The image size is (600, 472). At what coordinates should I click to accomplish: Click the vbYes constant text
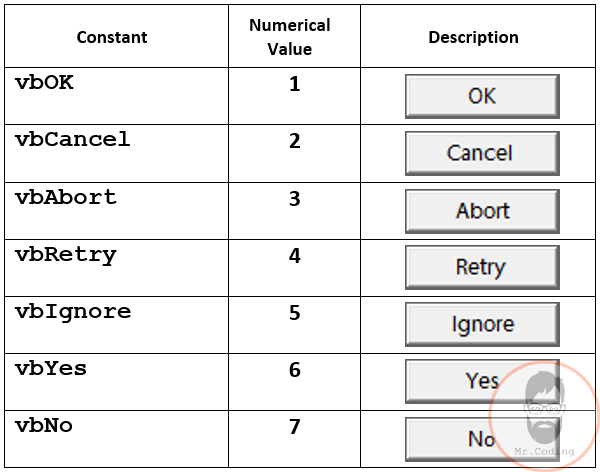[x=51, y=369]
